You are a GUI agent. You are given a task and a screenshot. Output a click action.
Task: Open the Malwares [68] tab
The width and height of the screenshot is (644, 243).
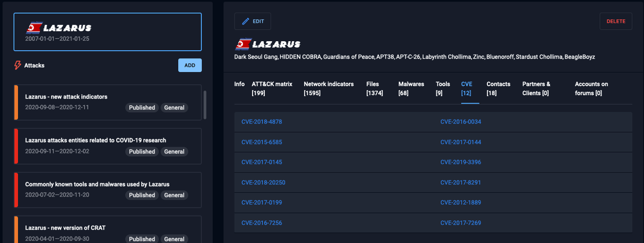(x=411, y=89)
